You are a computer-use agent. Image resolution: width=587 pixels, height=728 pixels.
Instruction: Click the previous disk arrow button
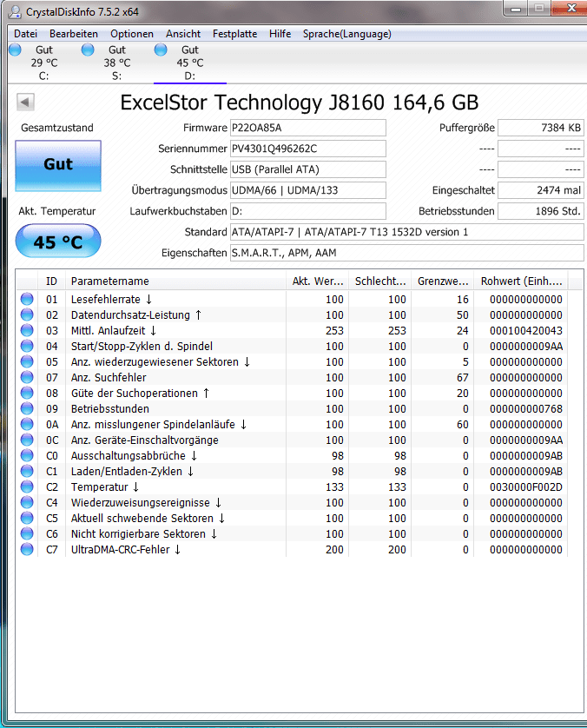coord(25,102)
